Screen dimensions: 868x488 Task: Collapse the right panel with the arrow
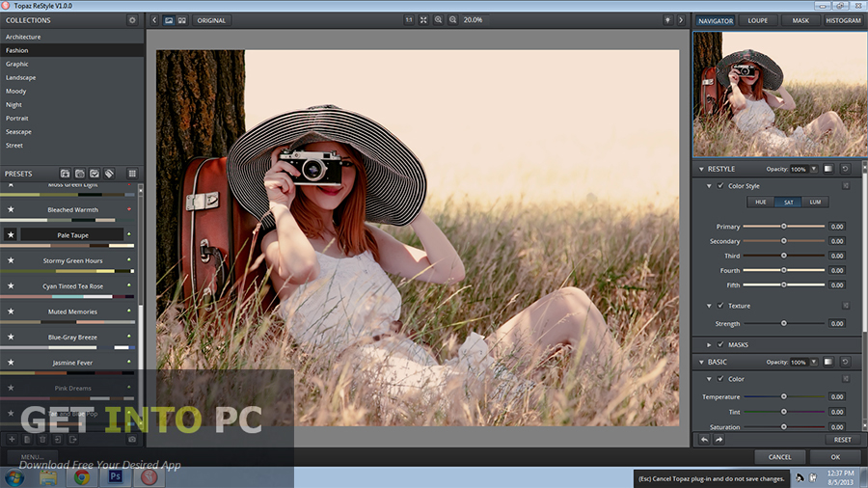[x=681, y=20]
